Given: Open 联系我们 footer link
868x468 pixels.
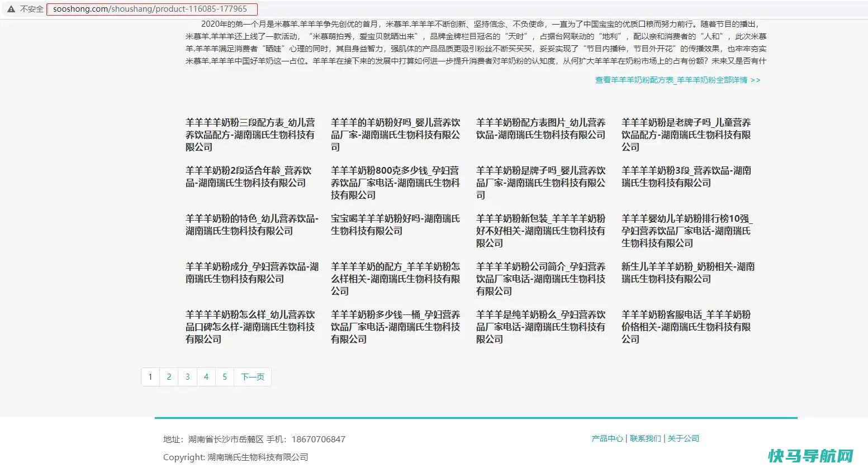Looking at the screenshot, I should tap(645, 438).
